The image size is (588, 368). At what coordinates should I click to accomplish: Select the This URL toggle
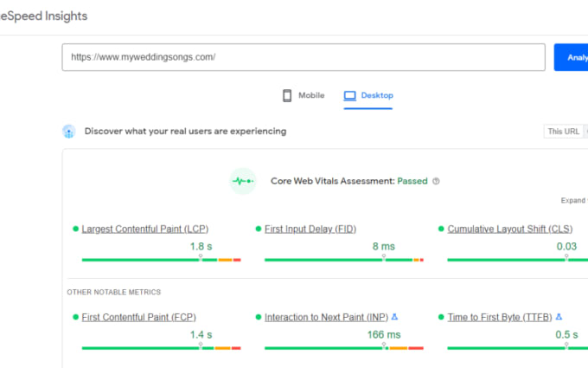coord(563,132)
